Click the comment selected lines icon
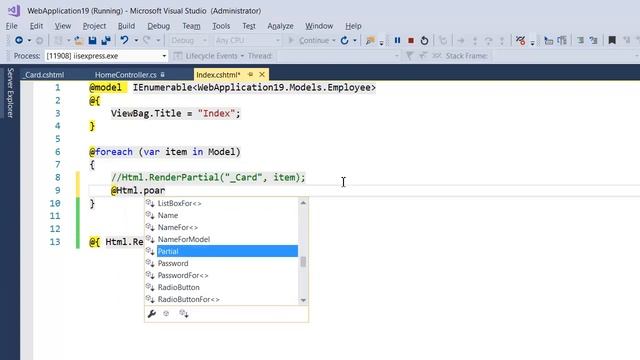Viewport: 640px width, 360px height. click(x=580, y=40)
